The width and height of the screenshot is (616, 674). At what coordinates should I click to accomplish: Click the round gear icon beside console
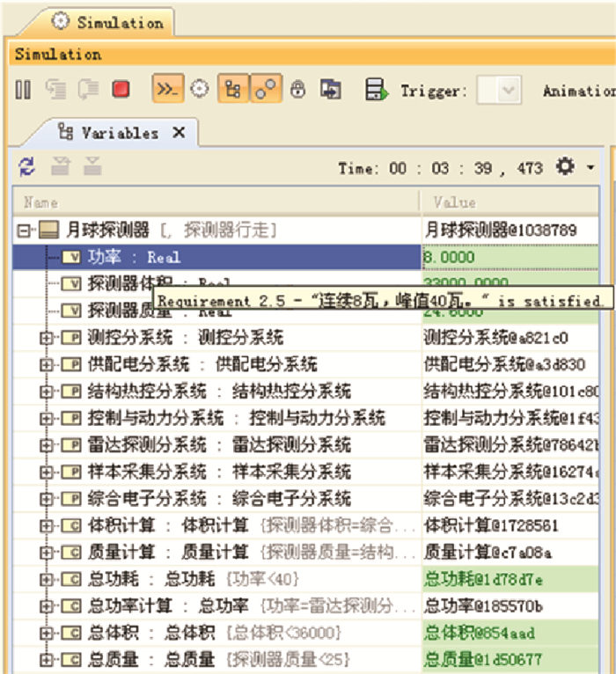(199, 90)
